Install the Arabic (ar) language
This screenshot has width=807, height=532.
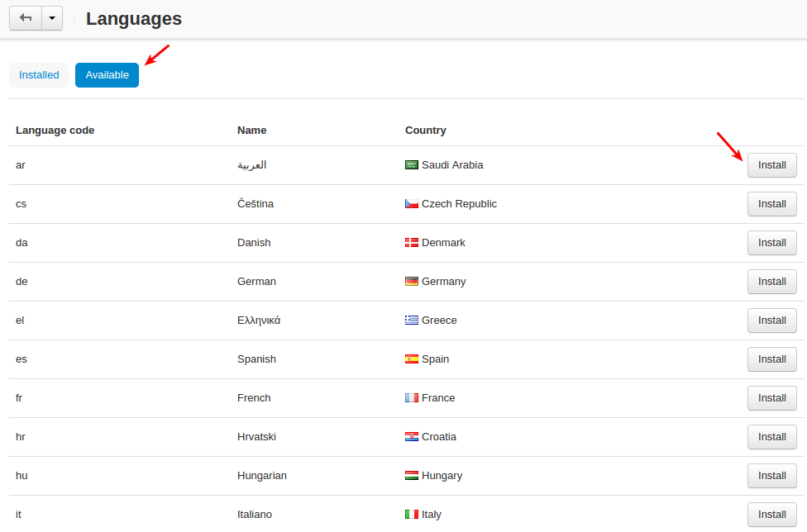click(x=771, y=165)
